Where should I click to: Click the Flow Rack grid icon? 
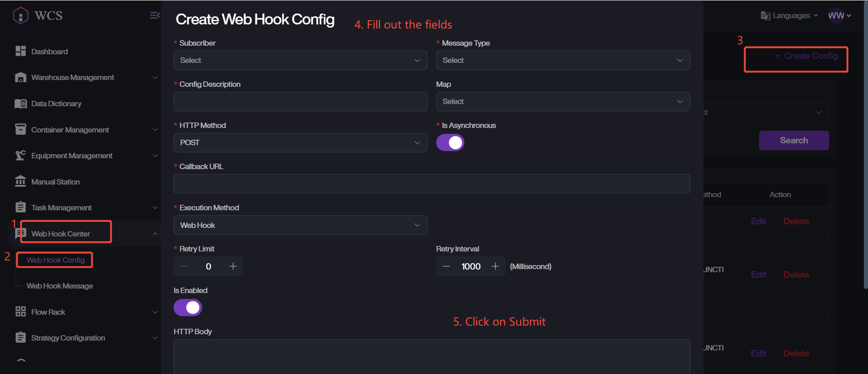(20, 312)
